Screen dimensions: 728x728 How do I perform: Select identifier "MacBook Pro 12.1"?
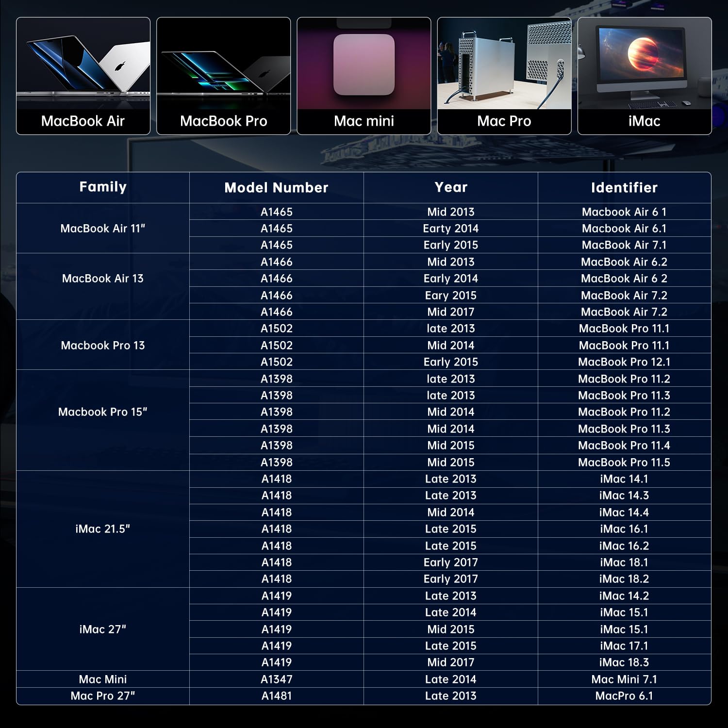624,362
